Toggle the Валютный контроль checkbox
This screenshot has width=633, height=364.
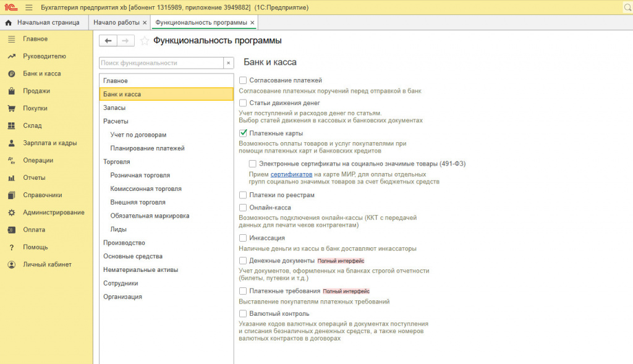242,313
